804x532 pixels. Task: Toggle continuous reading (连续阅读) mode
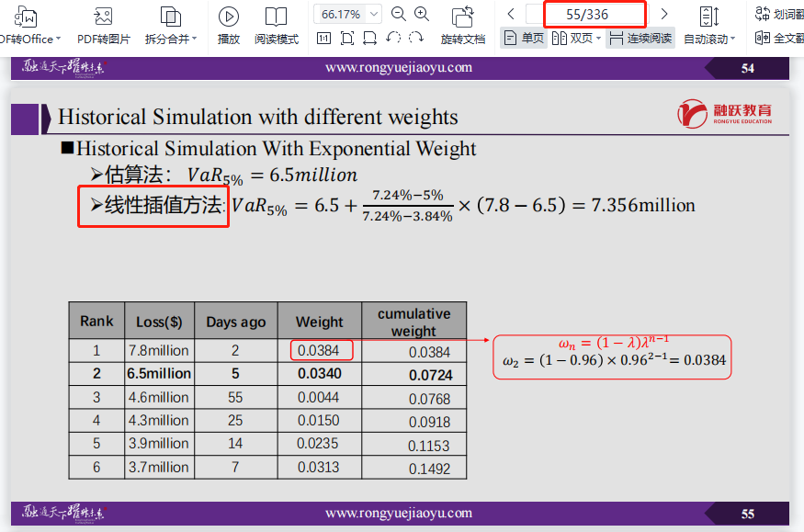[640, 38]
